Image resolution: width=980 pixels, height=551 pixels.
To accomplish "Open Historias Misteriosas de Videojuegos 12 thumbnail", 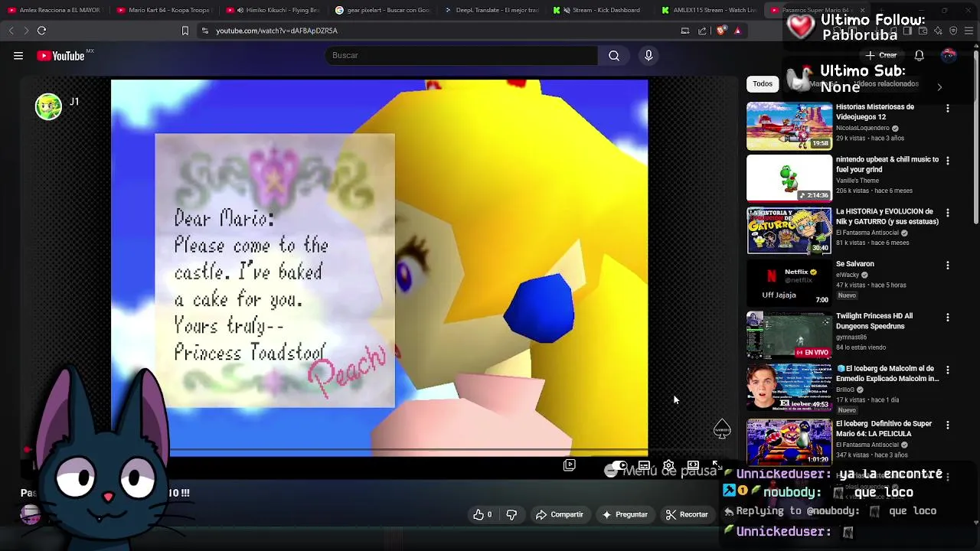I will click(x=789, y=126).
